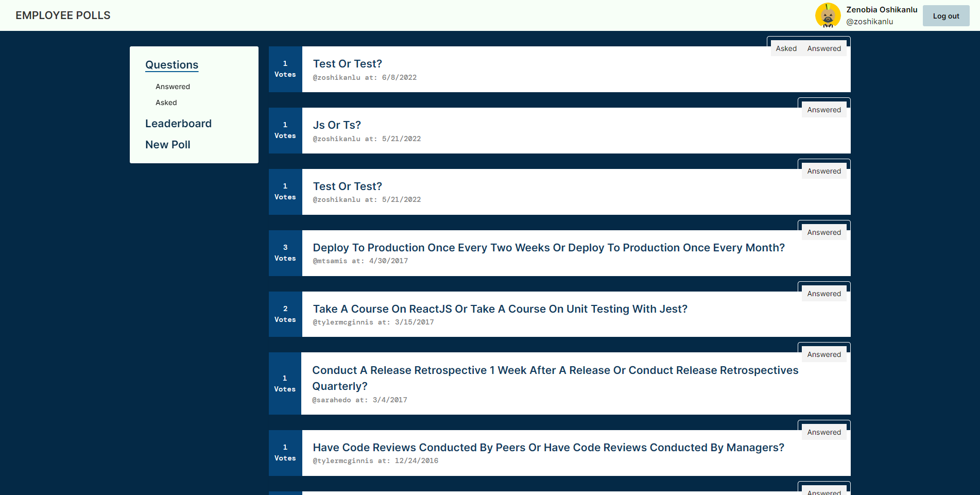Viewport: 980px width, 495px height.
Task: Select the Answered filter in sidebar
Action: click(x=173, y=87)
